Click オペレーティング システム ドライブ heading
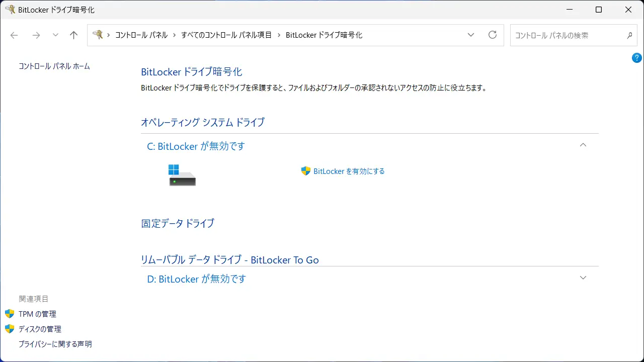Screen dimensions: 644x362 [x=203, y=122]
